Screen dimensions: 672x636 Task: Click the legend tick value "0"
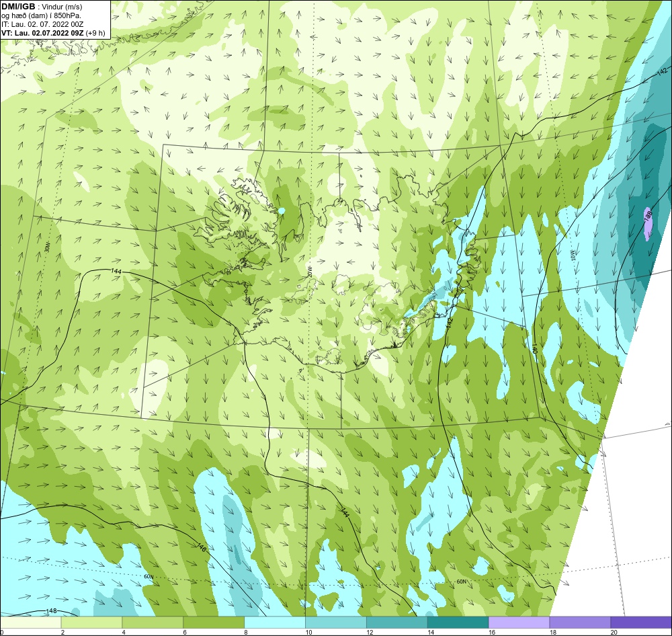pyautogui.click(x=2, y=632)
